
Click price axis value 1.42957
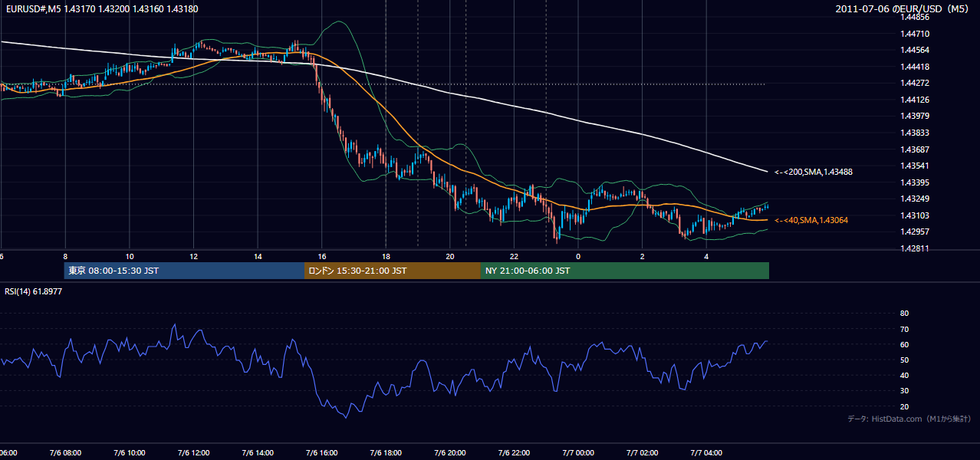[x=915, y=232]
